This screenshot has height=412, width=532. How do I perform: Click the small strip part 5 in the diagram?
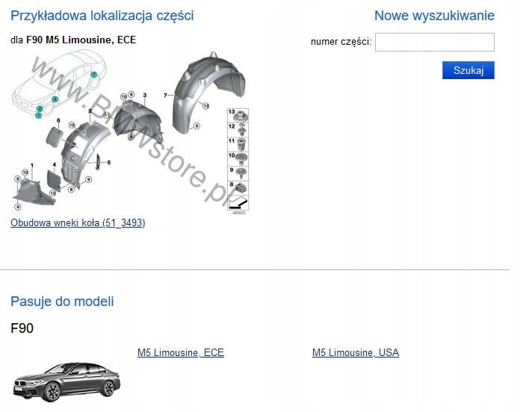98,162
